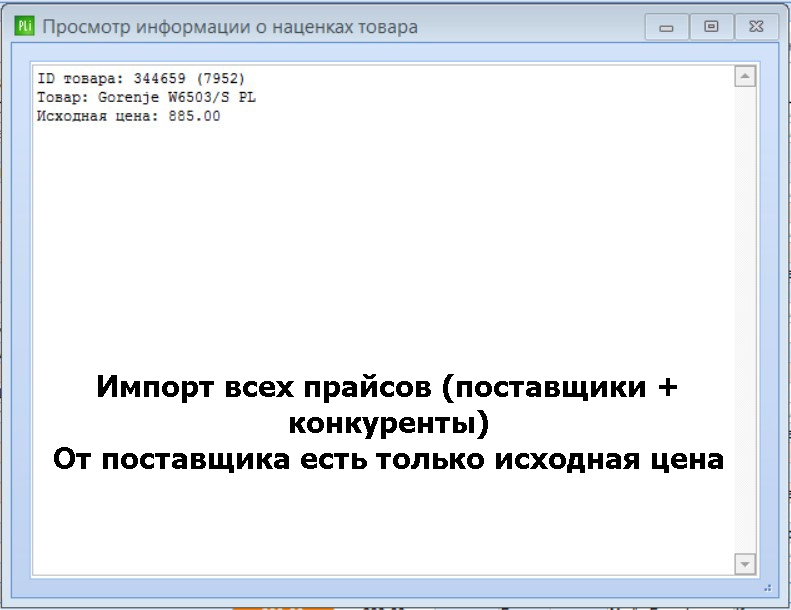Click the text line 'Товар: Gorenje W6503/S PL'
Viewport: 791px width, 610px height.
[x=146, y=97]
